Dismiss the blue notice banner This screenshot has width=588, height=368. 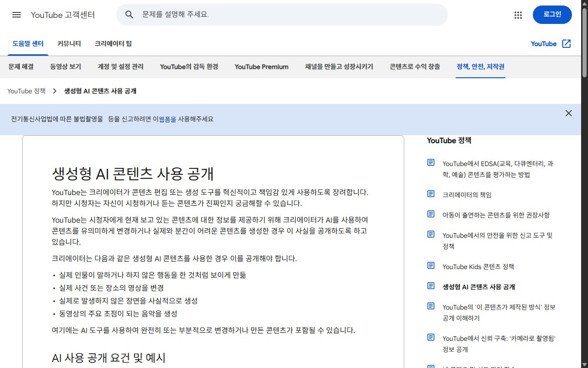pos(569,113)
